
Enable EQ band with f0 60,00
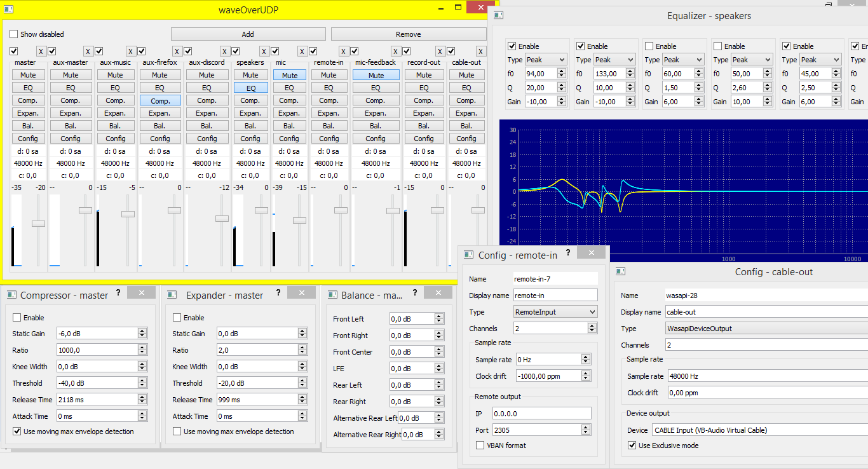coord(649,46)
